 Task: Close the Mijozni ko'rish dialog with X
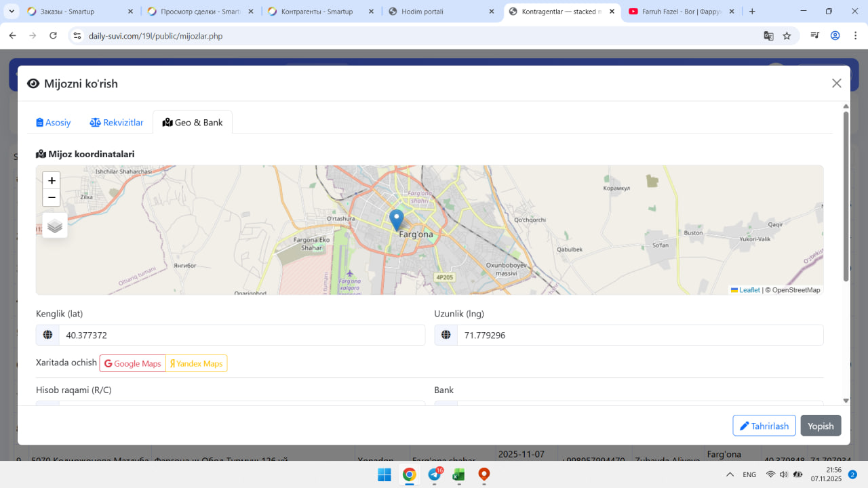point(836,83)
